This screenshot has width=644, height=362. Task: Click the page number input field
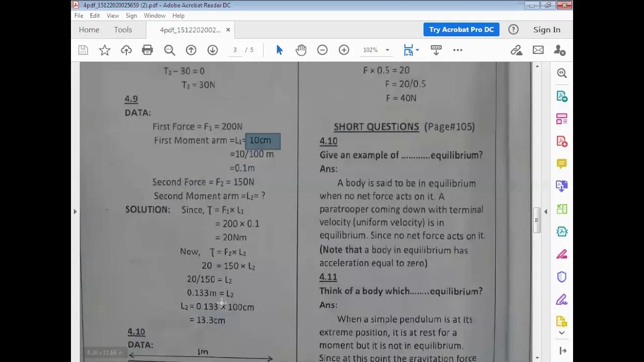pos(235,50)
